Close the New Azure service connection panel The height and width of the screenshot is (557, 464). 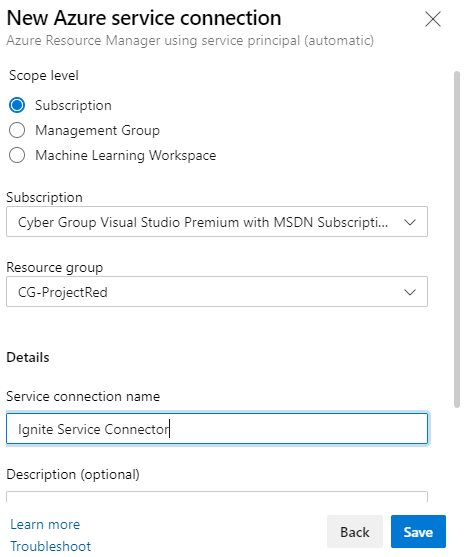[x=433, y=19]
